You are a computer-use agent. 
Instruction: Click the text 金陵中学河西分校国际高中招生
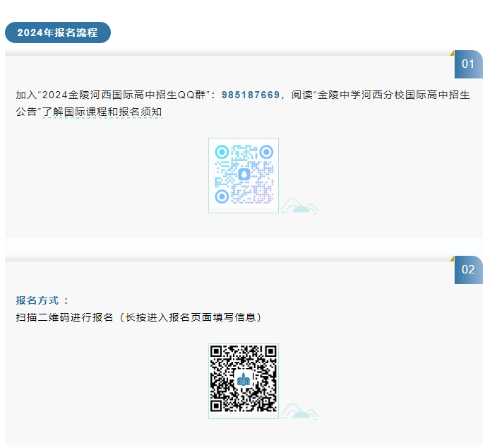[x=394, y=95]
